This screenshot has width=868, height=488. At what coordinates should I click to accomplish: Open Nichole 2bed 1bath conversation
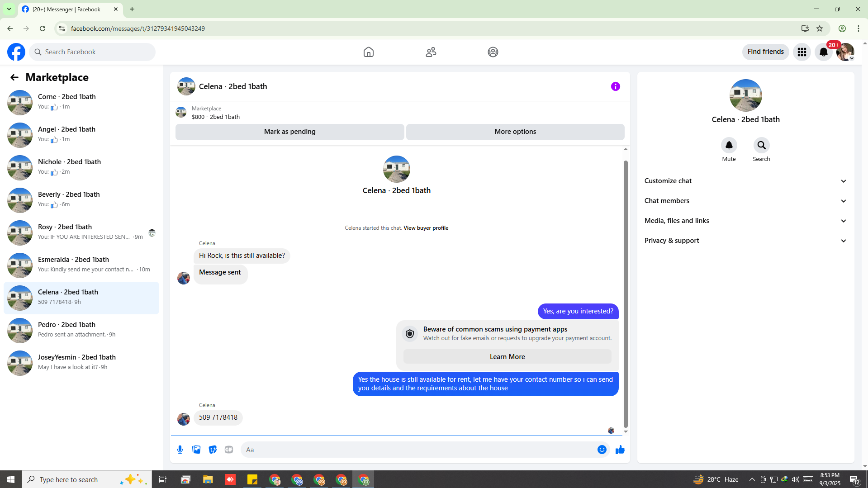point(81,167)
